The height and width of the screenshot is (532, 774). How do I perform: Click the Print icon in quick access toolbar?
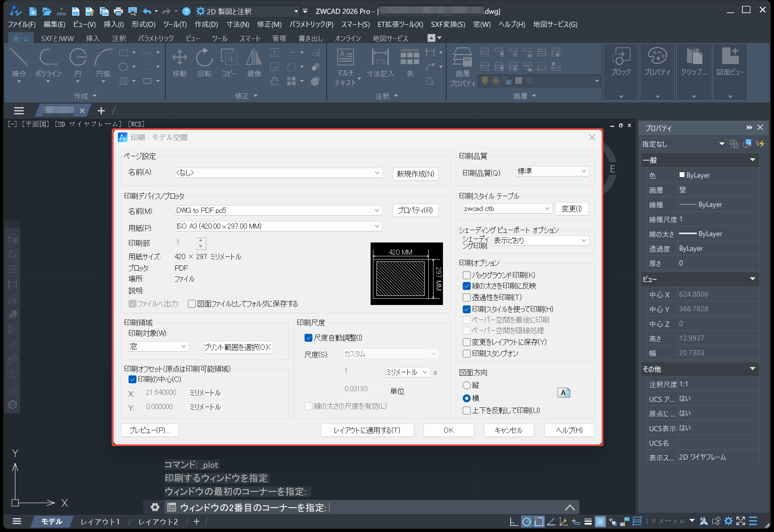tap(118, 11)
